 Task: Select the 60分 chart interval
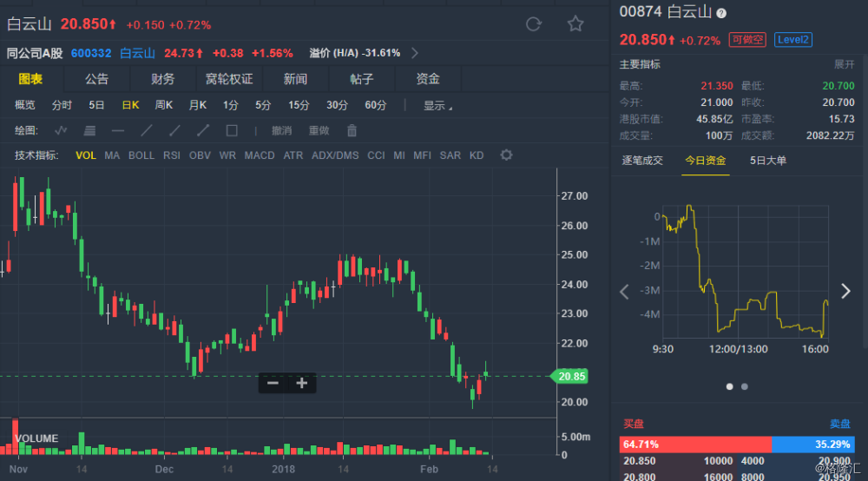point(375,105)
